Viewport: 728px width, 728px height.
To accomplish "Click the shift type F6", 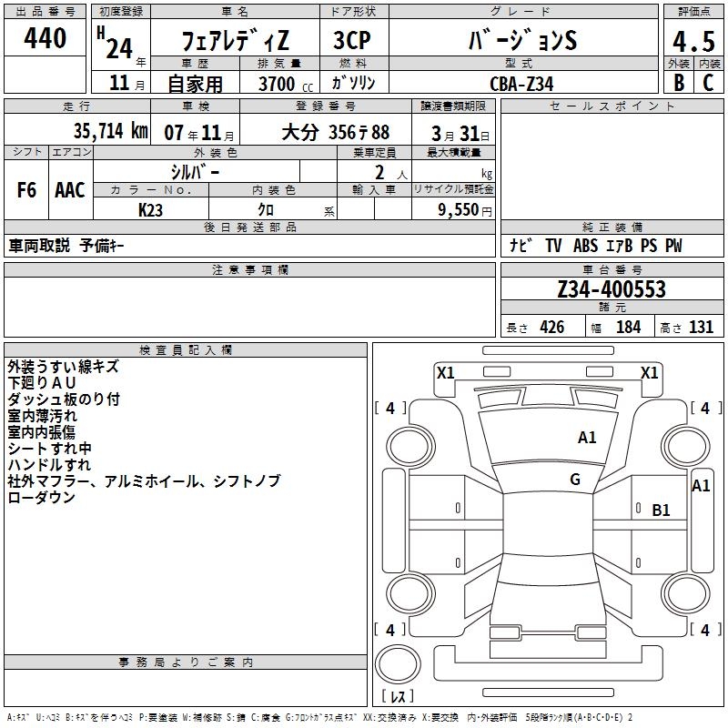I will 26,190.
